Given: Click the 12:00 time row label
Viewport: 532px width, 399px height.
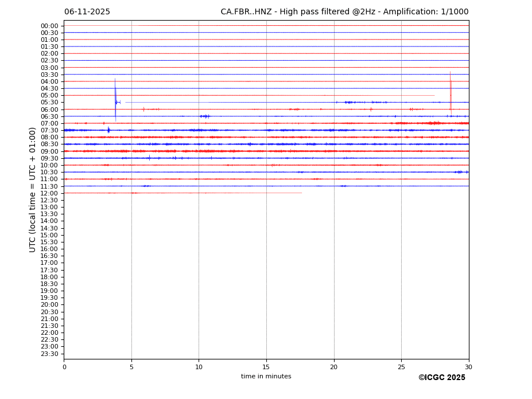Looking at the screenshot, I should click(49, 193).
